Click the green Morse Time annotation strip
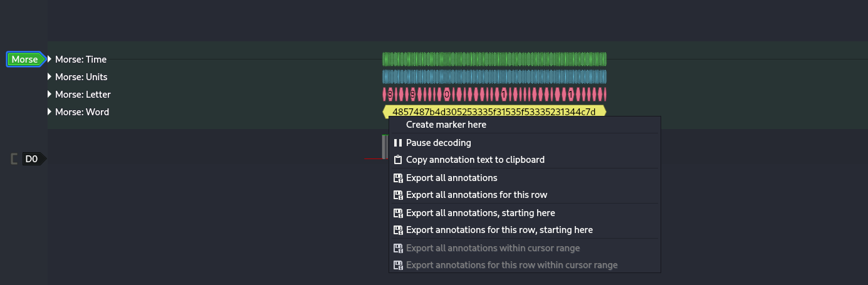This screenshot has width=868, height=285. (494, 60)
